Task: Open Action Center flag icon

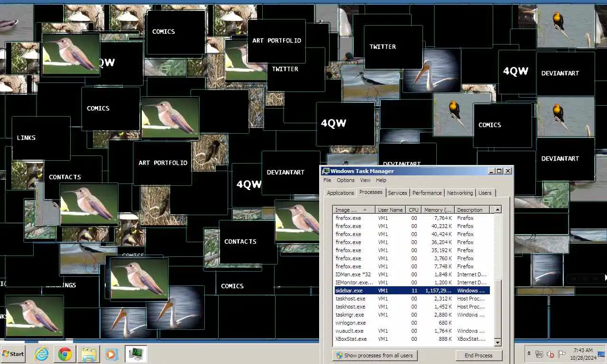Action: click(562, 354)
